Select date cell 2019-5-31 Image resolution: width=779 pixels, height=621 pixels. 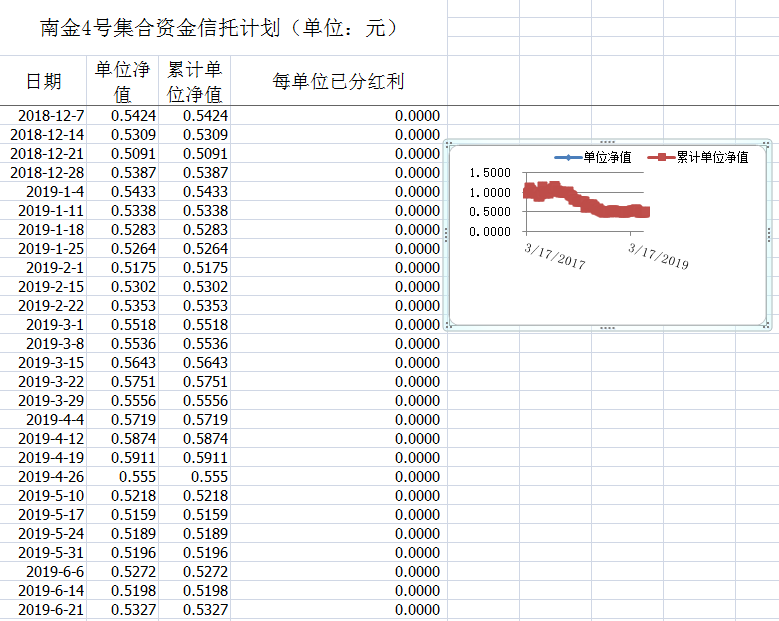point(43,552)
